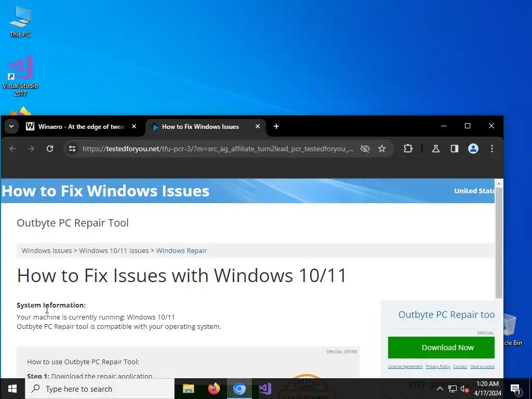The height and width of the screenshot is (399, 532).
Task: Open the License Agreement link
Action: point(405,366)
